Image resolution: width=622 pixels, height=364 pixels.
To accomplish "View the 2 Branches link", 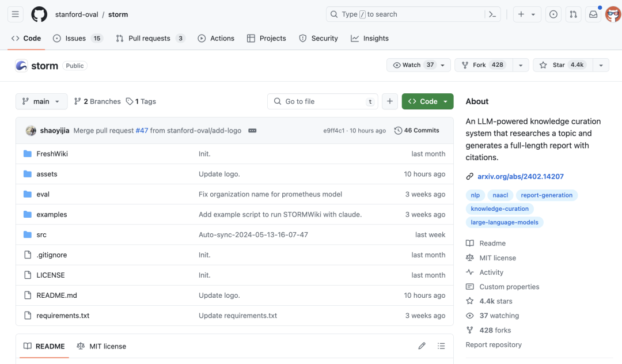I will click(x=97, y=101).
